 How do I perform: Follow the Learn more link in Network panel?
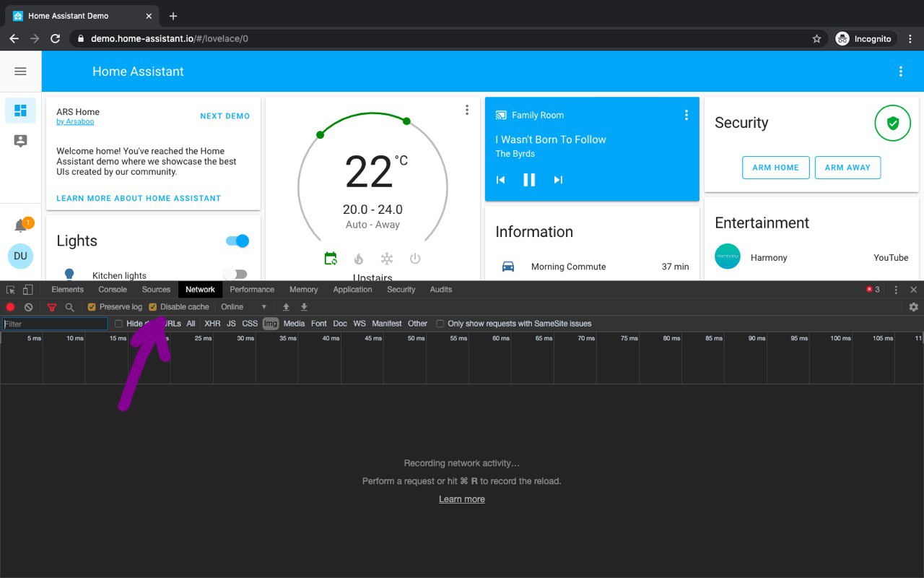coord(462,499)
